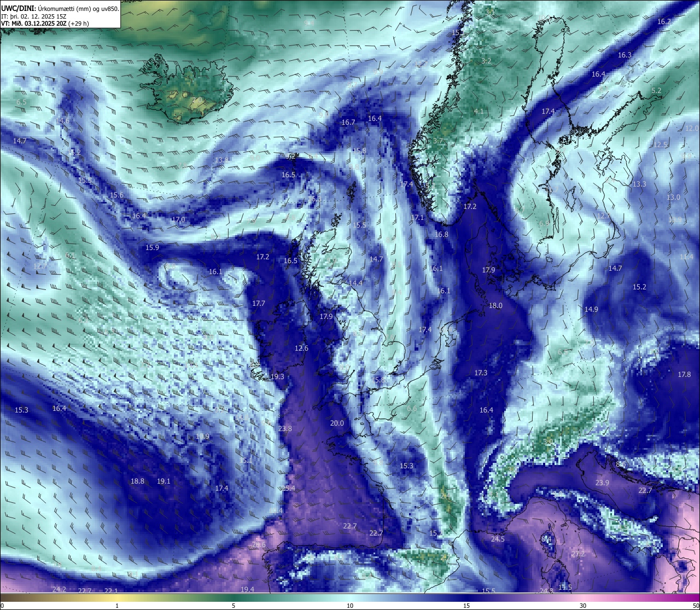
Task: Click the 20.0 value label
Action: click(337, 423)
